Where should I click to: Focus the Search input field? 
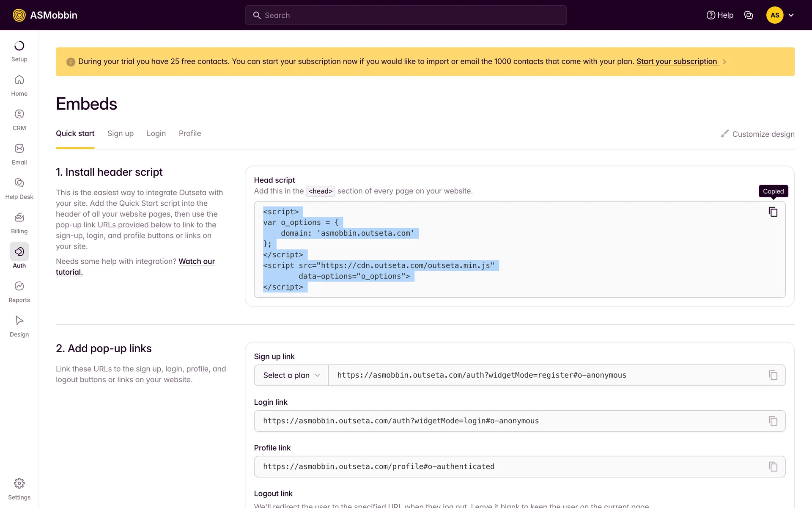click(406, 15)
